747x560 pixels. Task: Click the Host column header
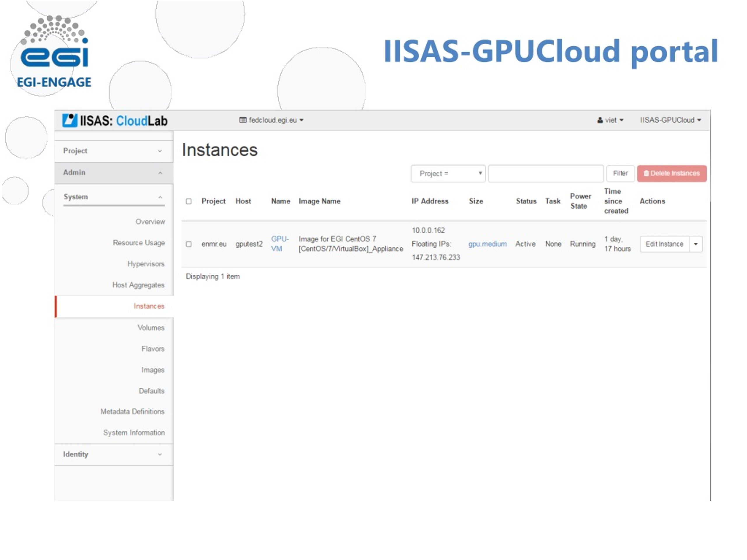point(243,201)
